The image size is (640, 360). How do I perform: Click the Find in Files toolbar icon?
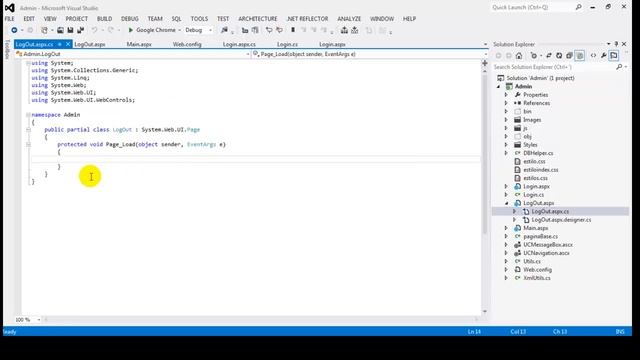(224, 30)
